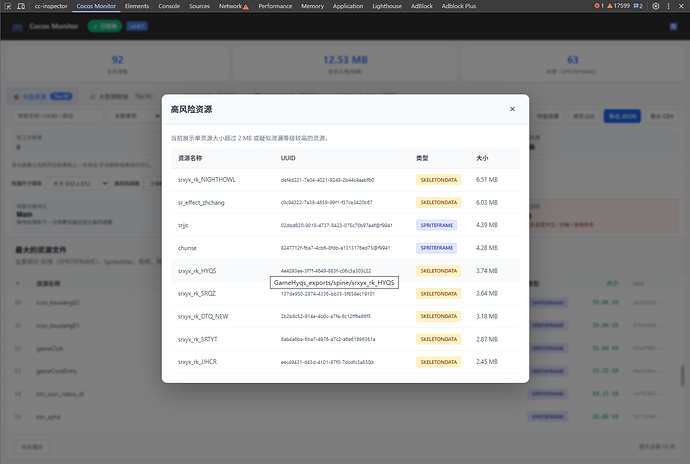Open the Console tab
The image size is (690, 464).
point(169,6)
